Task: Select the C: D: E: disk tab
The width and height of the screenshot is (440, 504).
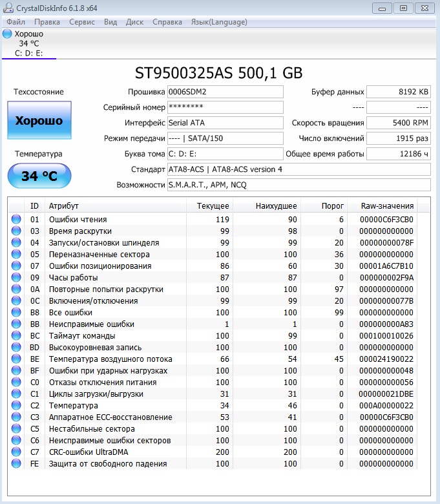Action: point(28,53)
